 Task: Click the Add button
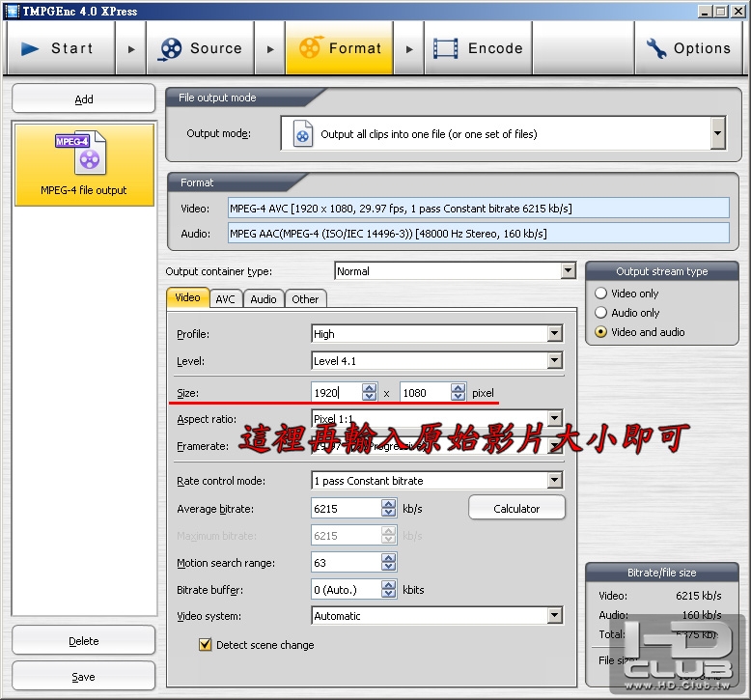click(x=84, y=98)
